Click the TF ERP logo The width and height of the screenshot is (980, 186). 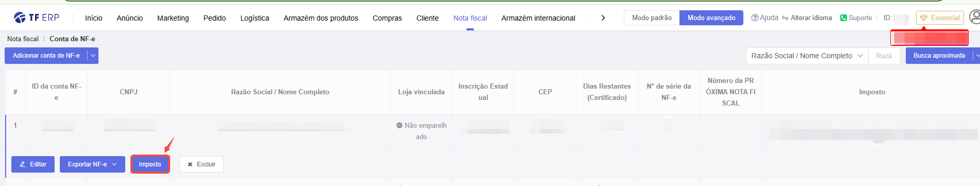[x=37, y=18]
